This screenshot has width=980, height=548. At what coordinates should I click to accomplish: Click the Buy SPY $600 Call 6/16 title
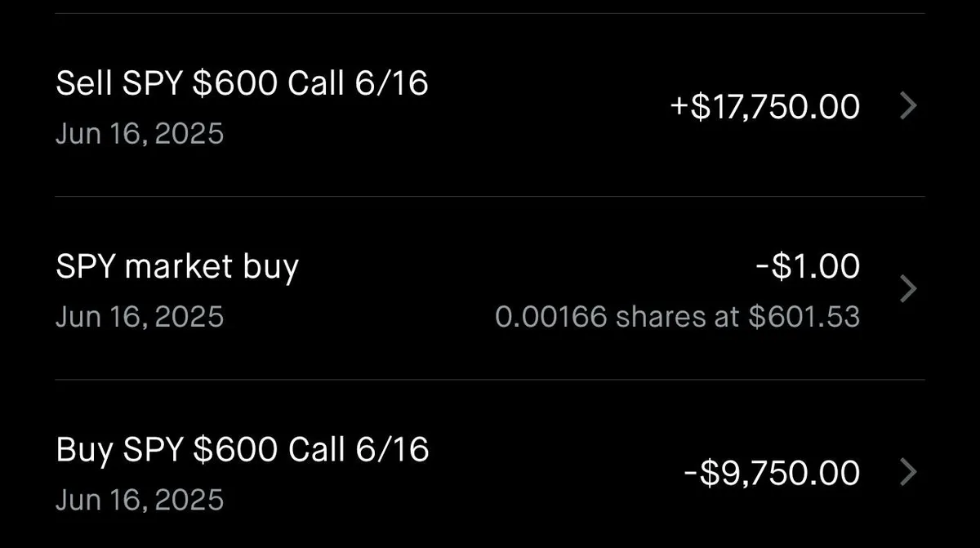pos(242,448)
